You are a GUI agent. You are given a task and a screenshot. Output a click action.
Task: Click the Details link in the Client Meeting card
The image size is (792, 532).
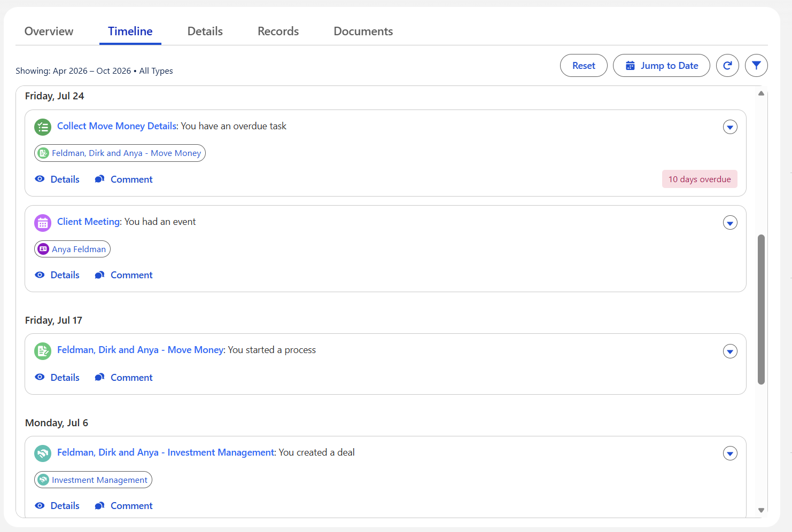point(65,275)
